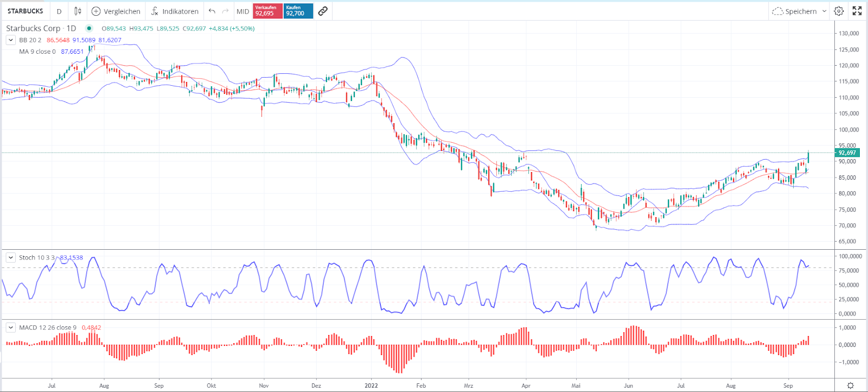Click the 100,0000 Stoch scale label
This screenshot has height=392, width=868.
[x=850, y=256]
